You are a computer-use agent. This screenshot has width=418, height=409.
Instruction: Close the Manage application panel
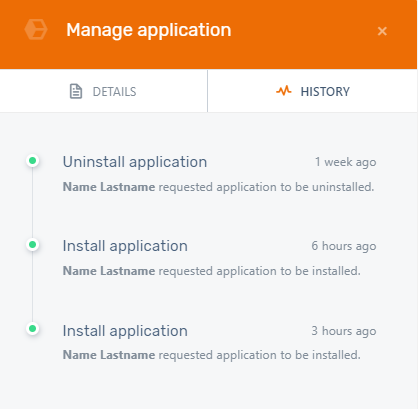[x=382, y=31]
